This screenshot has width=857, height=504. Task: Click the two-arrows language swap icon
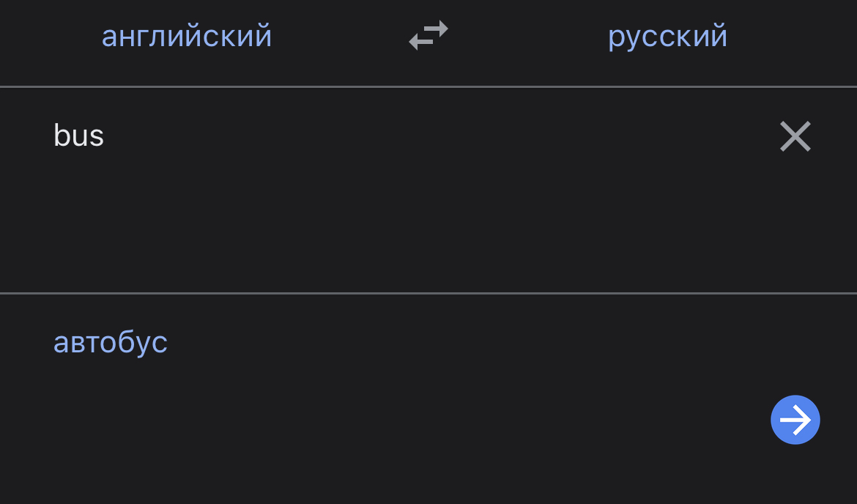tap(428, 35)
